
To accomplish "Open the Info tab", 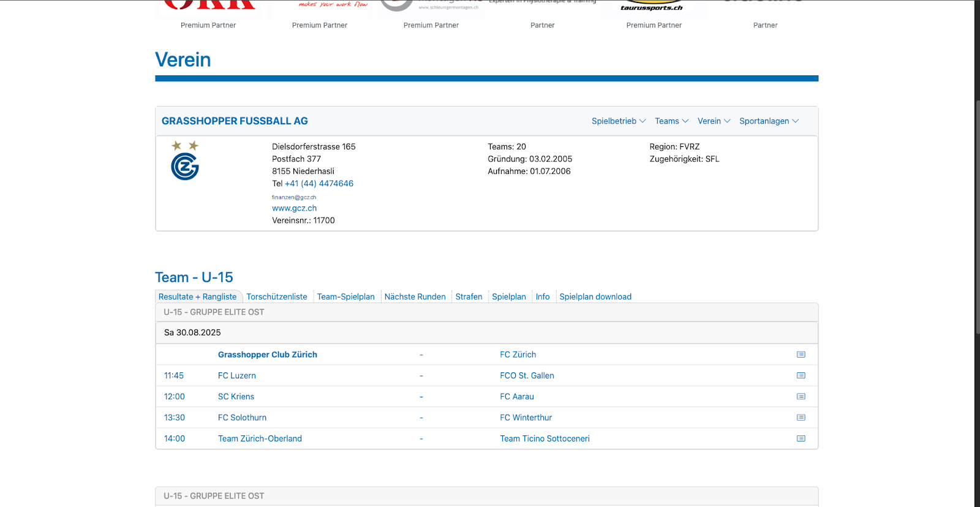I will (543, 297).
